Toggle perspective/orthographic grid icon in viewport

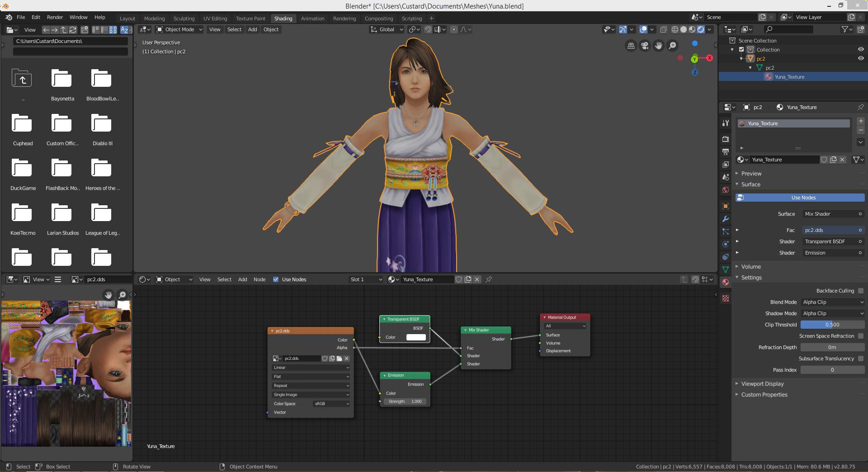click(631, 46)
